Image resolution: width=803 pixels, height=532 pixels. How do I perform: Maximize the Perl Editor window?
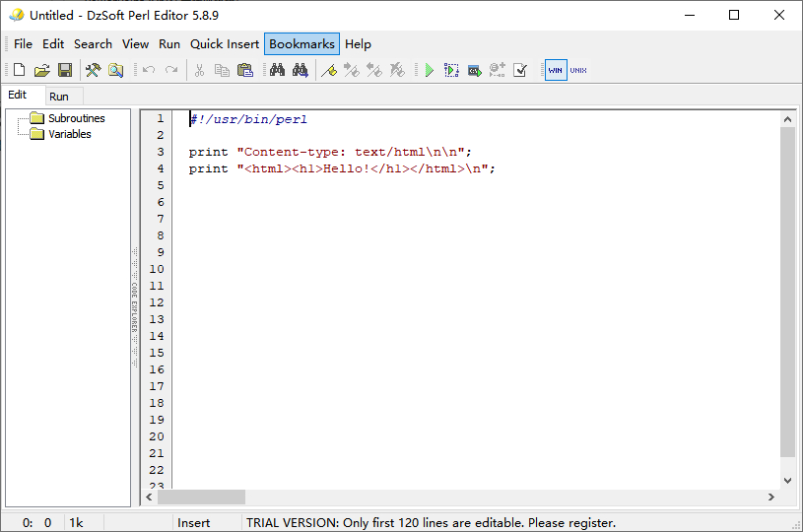[x=734, y=15]
